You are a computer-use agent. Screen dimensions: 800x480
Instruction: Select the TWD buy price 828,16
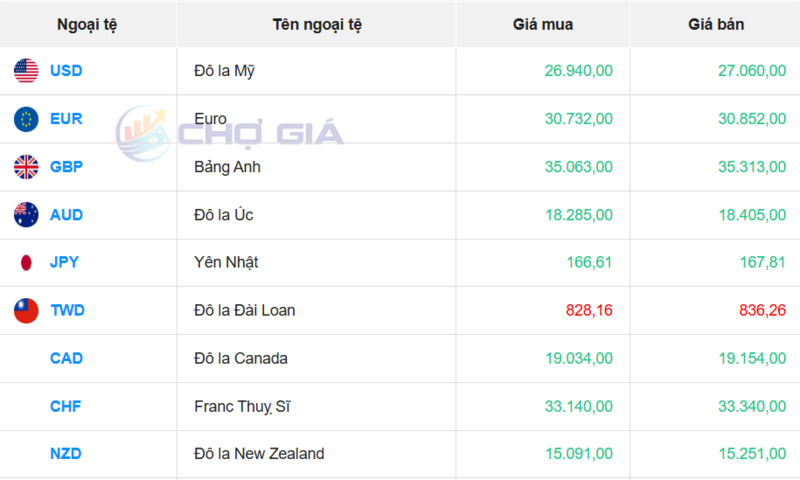coord(590,311)
